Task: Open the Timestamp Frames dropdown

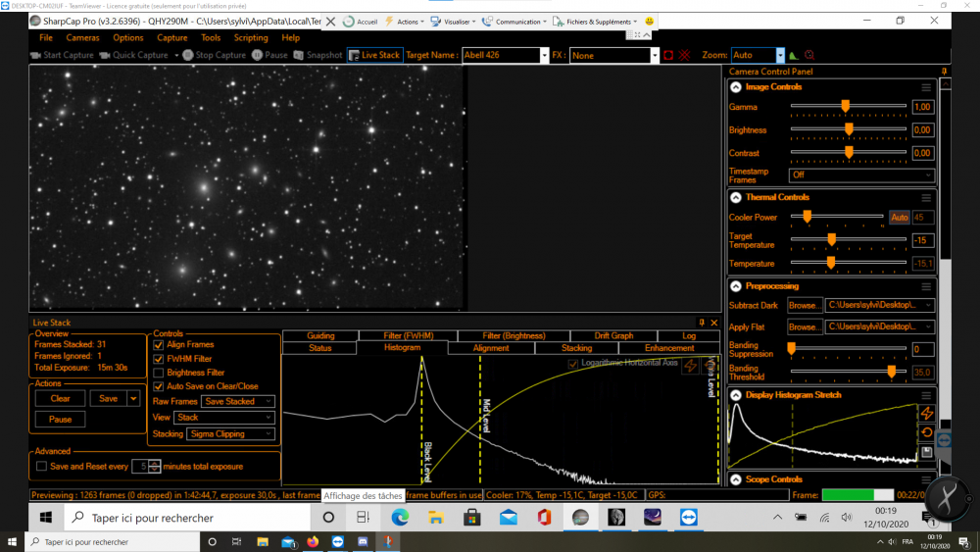Action: click(x=861, y=176)
